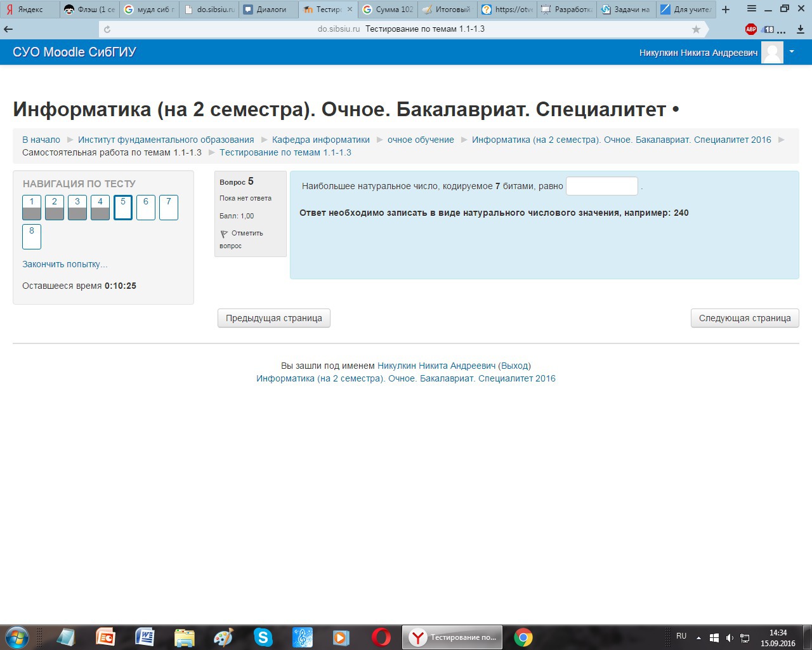Switch input language via RU indicator

click(x=681, y=636)
